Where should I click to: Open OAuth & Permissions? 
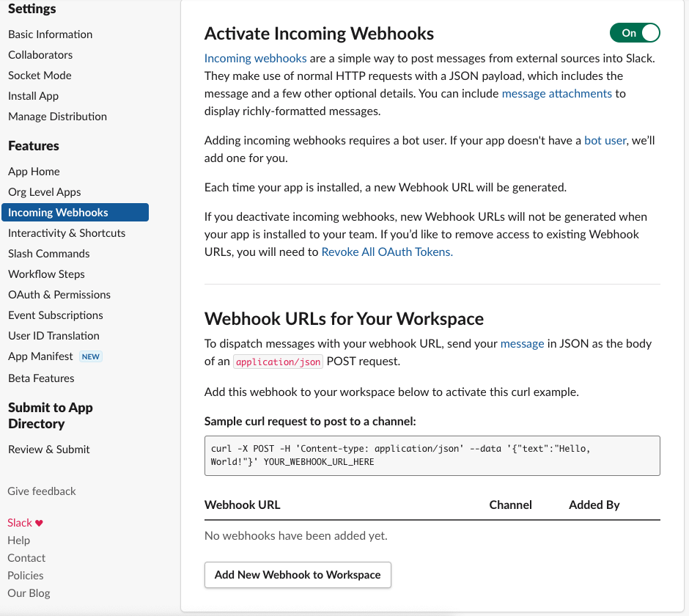click(x=59, y=295)
